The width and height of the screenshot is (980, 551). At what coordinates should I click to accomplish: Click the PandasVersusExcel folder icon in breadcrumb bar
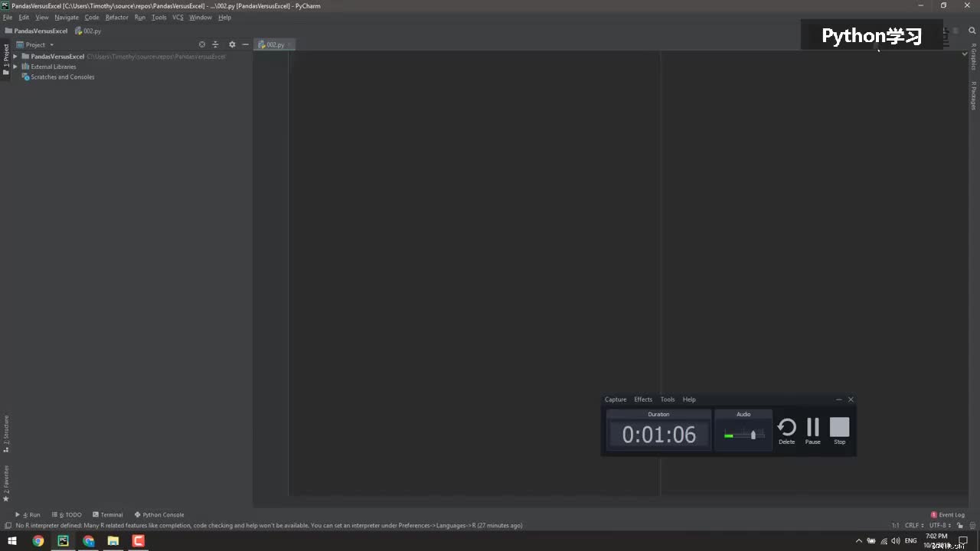[x=8, y=31]
